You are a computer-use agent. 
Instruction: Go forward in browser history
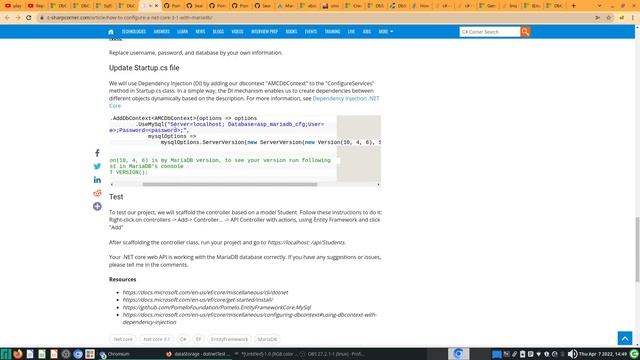coord(18,18)
